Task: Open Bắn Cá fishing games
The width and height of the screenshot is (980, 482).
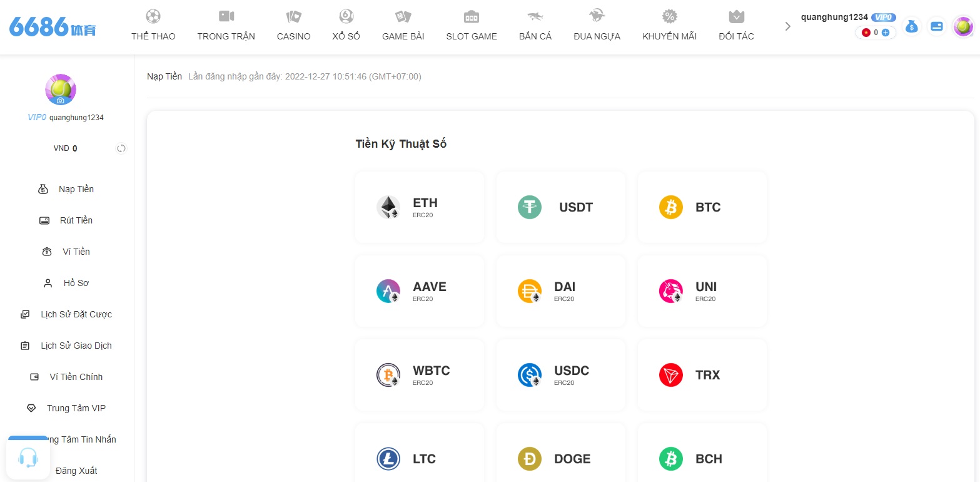Action: 535,25
